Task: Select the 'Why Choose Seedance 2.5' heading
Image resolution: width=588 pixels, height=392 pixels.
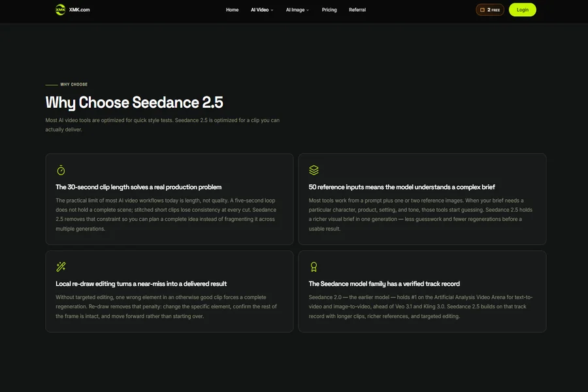Action: [134, 103]
